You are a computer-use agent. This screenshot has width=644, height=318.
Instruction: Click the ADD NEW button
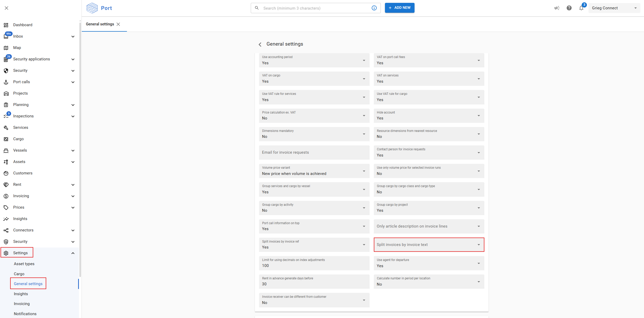[399, 8]
